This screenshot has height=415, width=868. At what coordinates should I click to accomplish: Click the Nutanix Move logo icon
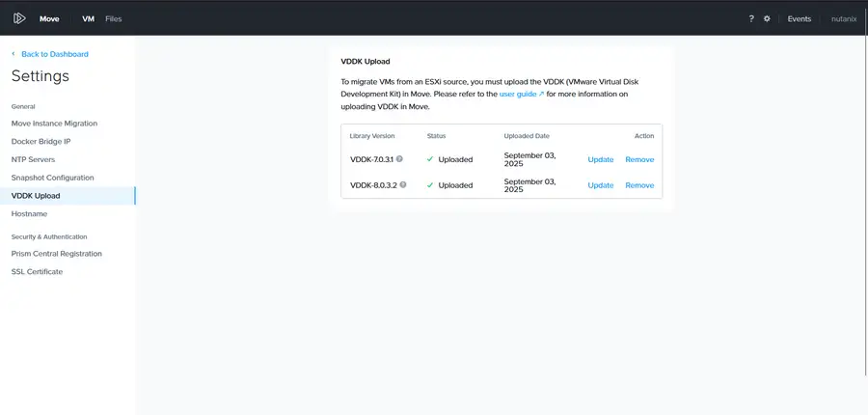[19, 18]
